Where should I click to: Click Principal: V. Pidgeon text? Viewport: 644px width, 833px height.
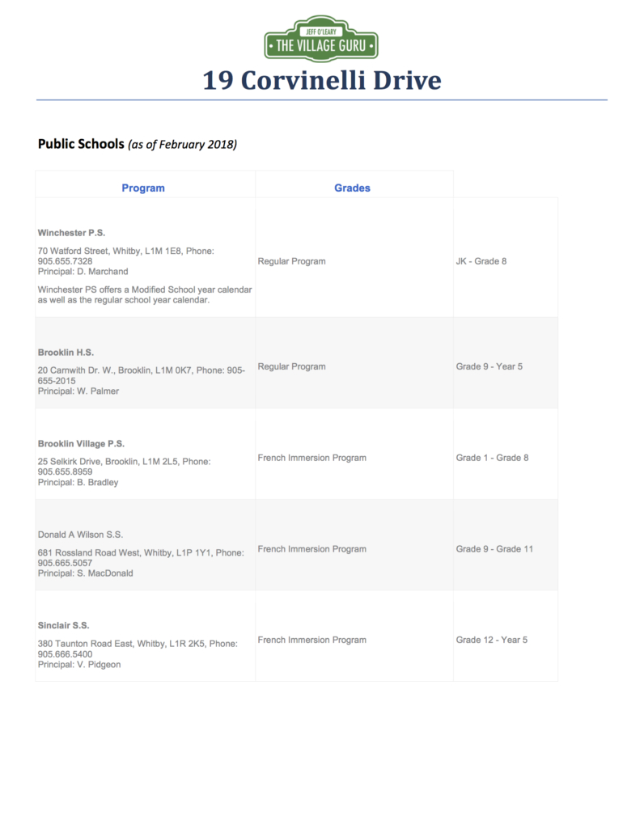(x=79, y=665)
